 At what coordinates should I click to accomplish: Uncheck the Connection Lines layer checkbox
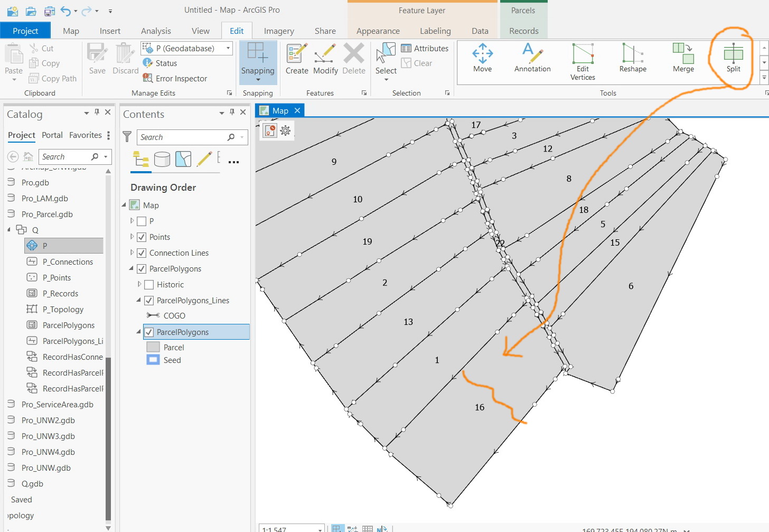tap(142, 253)
